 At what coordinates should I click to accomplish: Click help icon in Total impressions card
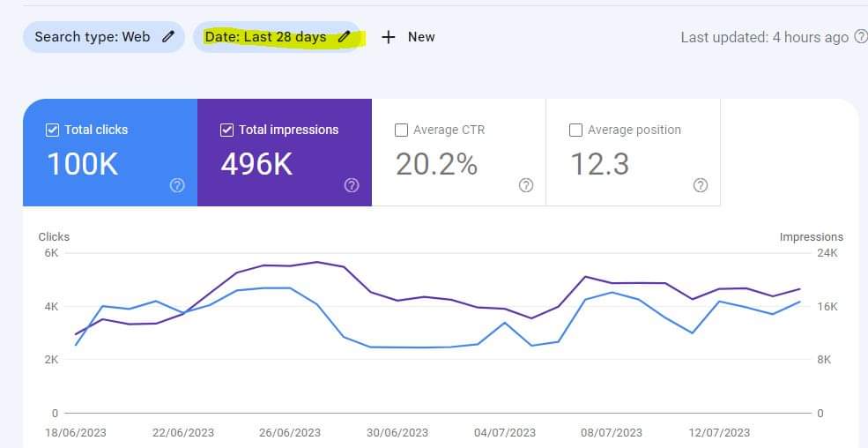click(x=352, y=185)
